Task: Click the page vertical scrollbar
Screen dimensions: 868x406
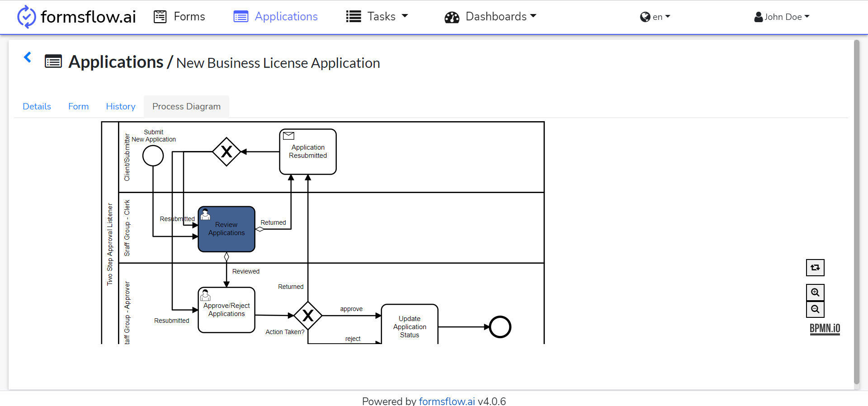Action: (x=856, y=212)
